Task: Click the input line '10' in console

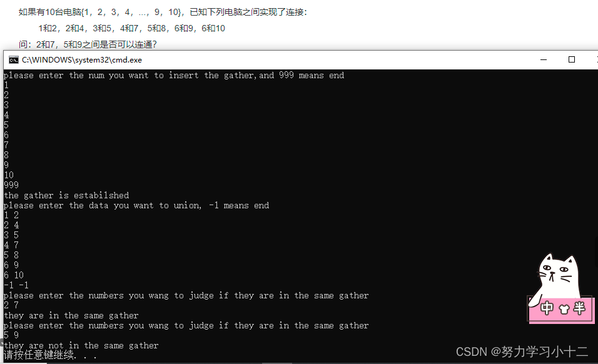Action: (x=9, y=175)
